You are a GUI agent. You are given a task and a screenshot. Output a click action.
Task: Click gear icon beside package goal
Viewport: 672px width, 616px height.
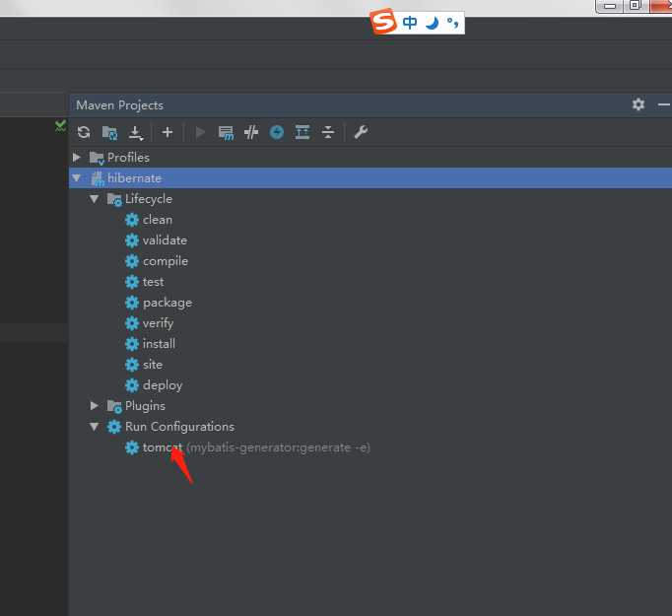132,303
